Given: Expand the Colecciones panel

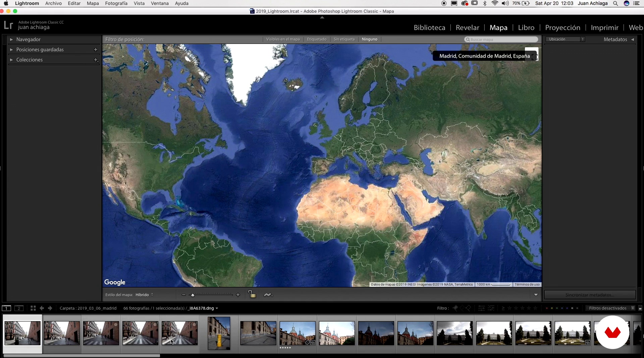Looking at the screenshot, I should 11,60.
